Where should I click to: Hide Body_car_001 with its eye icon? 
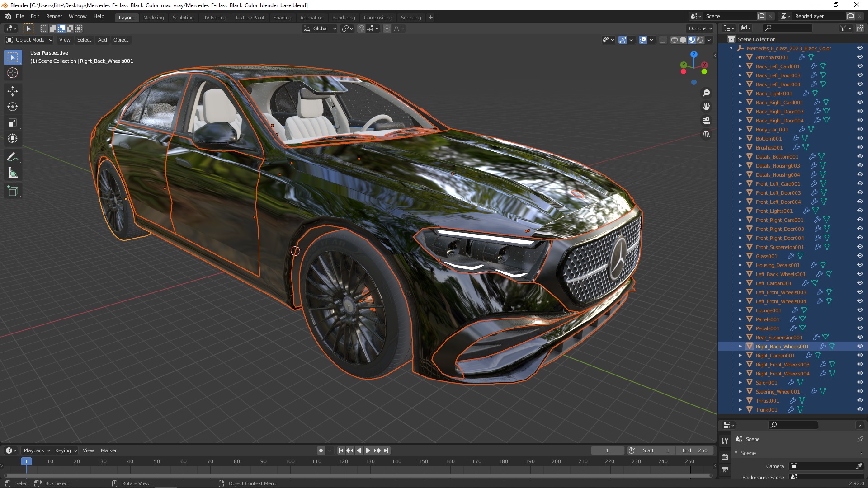860,130
